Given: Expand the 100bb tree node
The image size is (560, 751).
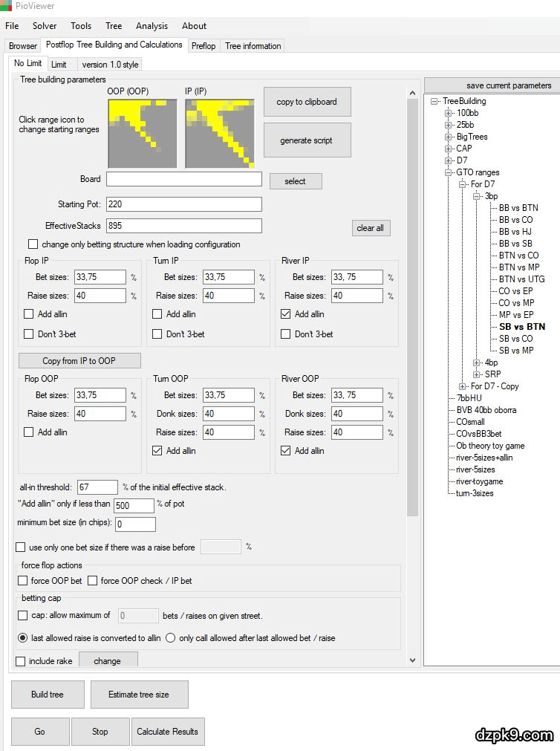Looking at the screenshot, I should [x=449, y=113].
